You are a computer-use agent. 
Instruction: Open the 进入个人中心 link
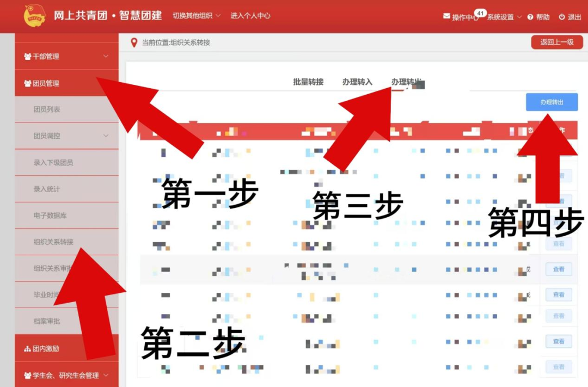click(250, 15)
